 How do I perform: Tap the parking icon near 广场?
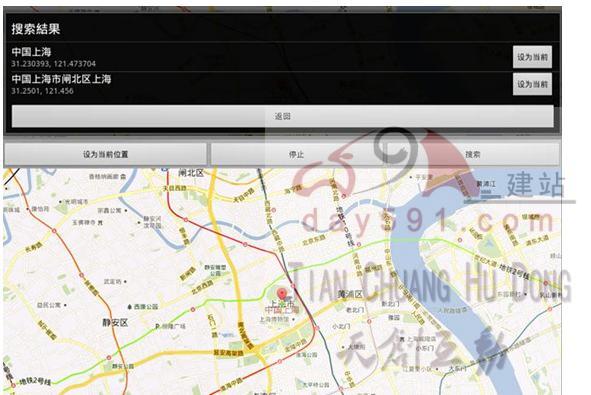158,326
